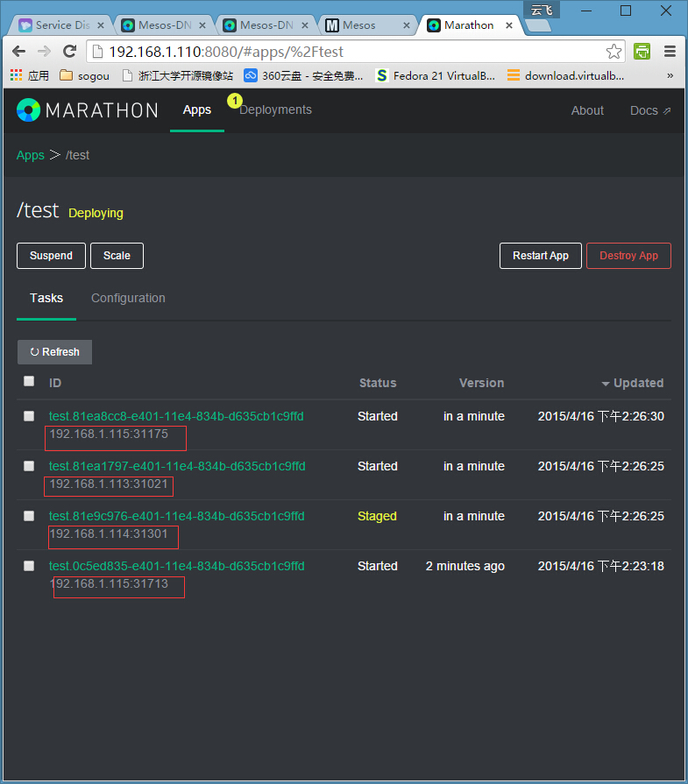Check the task test.0c5ed835 checkbox
Image resolution: width=688 pixels, height=784 pixels.
[x=29, y=566]
